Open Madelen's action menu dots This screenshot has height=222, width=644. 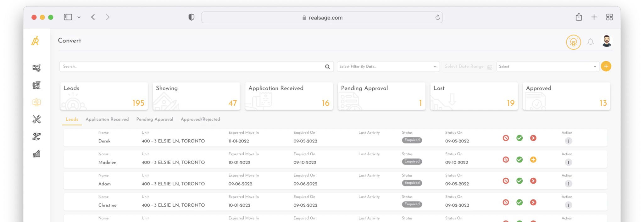pyautogui.click(x=568, y=163)
